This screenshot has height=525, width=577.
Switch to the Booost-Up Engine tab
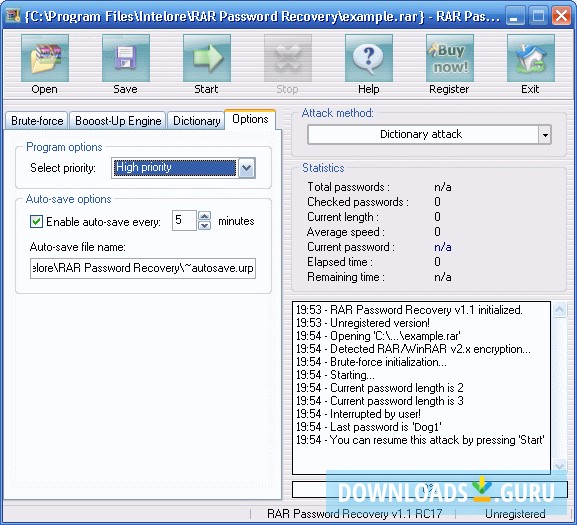click(118, 121)
